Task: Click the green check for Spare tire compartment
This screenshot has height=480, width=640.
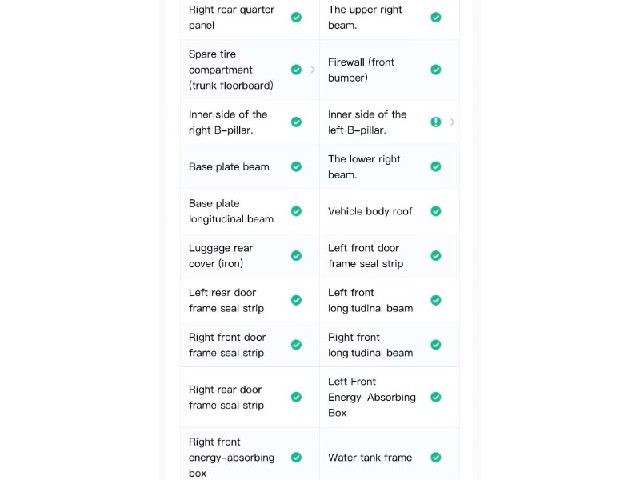Action: 296,70
